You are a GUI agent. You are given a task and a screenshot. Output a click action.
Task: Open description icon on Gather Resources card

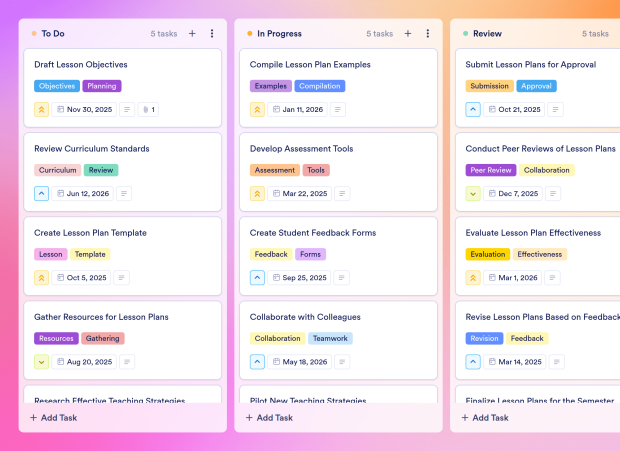(127, 362)
